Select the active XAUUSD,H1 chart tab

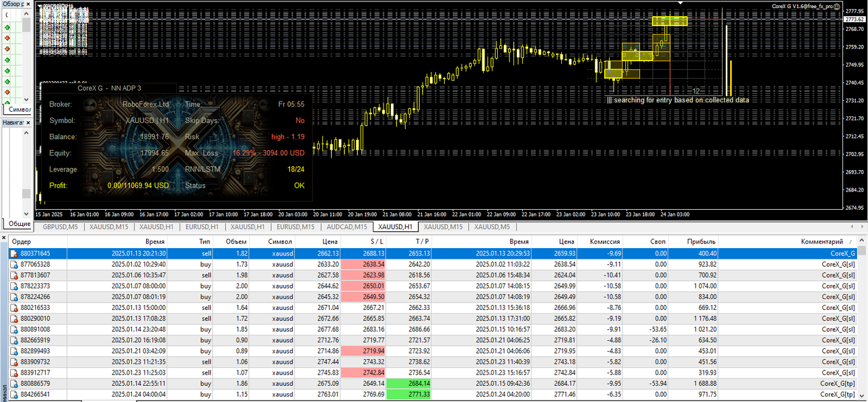396,227
